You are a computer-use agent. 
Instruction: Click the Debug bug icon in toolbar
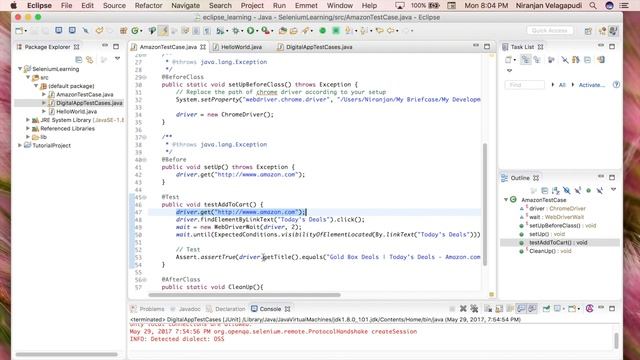coord(236,31)
